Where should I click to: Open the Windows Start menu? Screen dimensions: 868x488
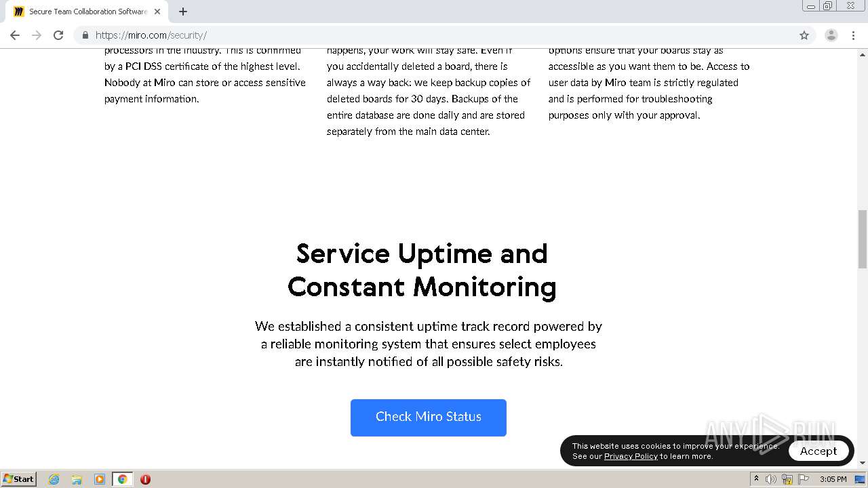coord(18,479)
